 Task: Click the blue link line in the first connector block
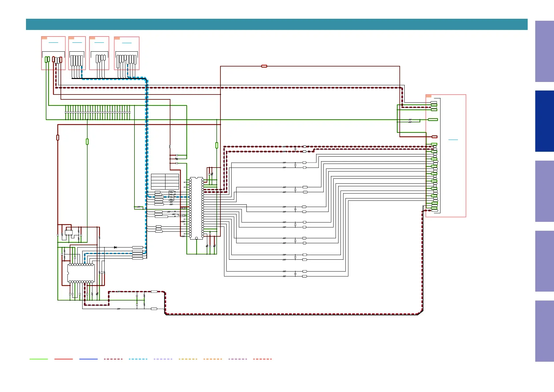pyautogui.click(x=53, y=42)
